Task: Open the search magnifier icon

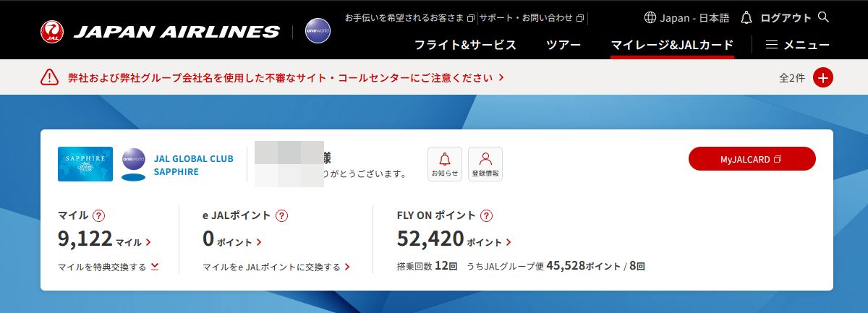Action: click(x=823, y=17)
